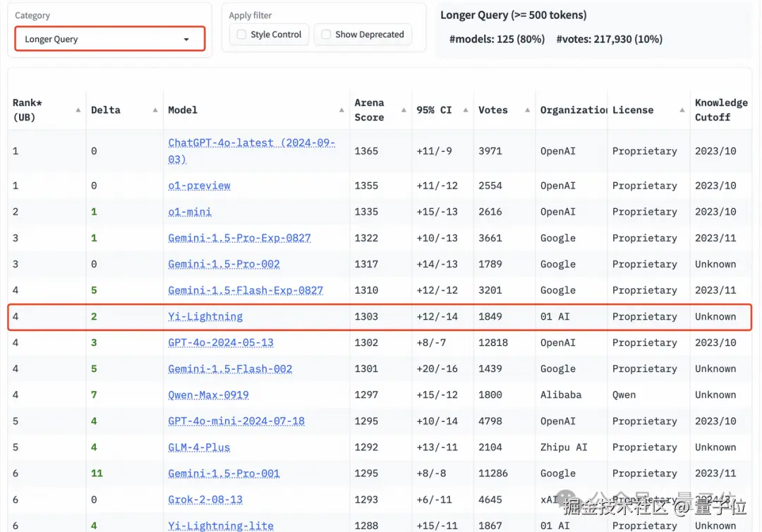Open the o1-preview model link
Viewport: 762px width, 532px height.
tap(199, 186)
